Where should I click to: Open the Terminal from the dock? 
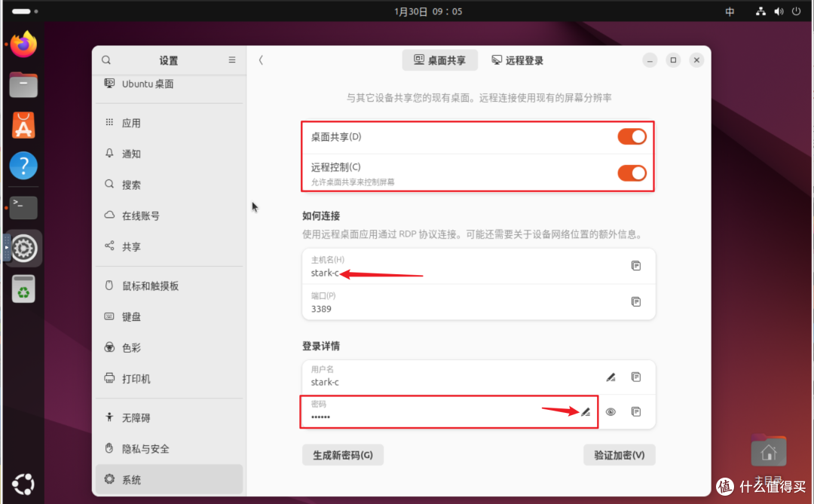click(23, 207)
